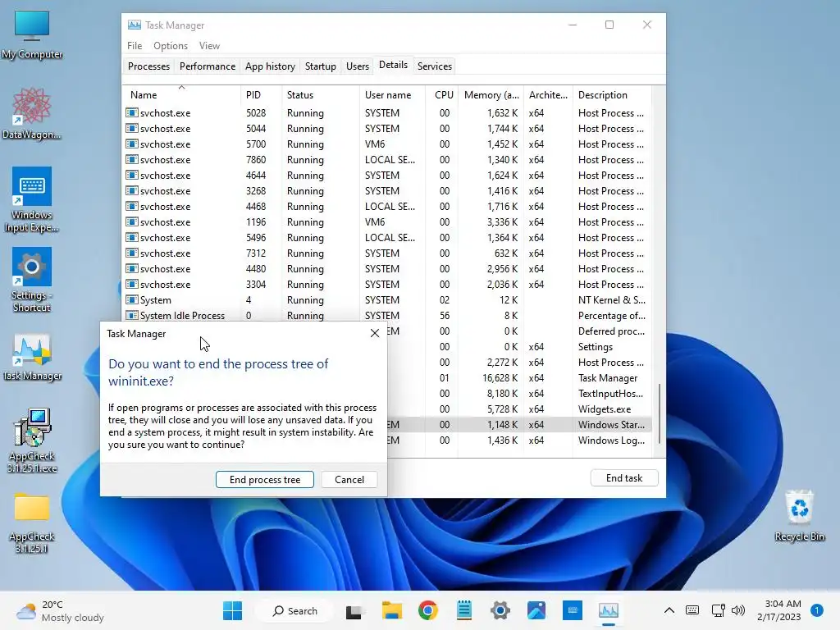The height and width of the screenshot is (630, 840).
Task: Select the Task Manager description row
Action: (x=519, y=377)
